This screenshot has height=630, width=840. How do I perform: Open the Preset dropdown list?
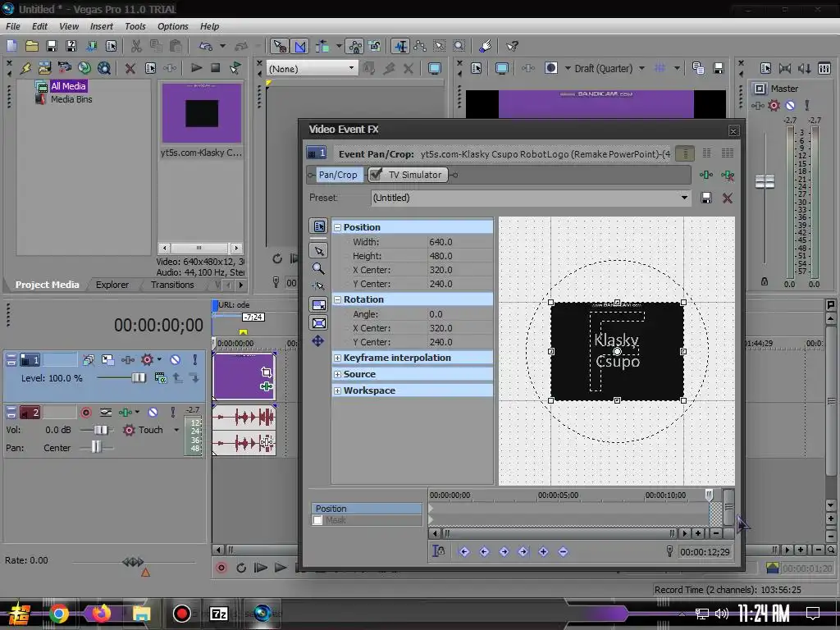[x=684, y=198]
